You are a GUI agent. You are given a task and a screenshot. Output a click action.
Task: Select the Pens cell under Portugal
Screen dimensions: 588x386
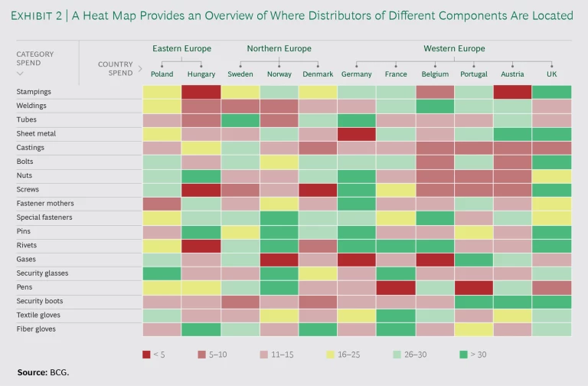click(474, 287)
